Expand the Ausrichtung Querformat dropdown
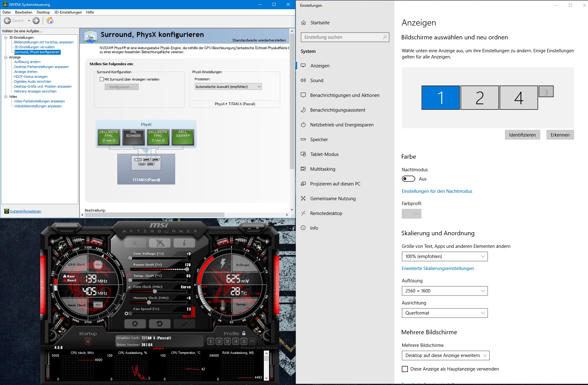The image size is (588, 385). [445, 313]
